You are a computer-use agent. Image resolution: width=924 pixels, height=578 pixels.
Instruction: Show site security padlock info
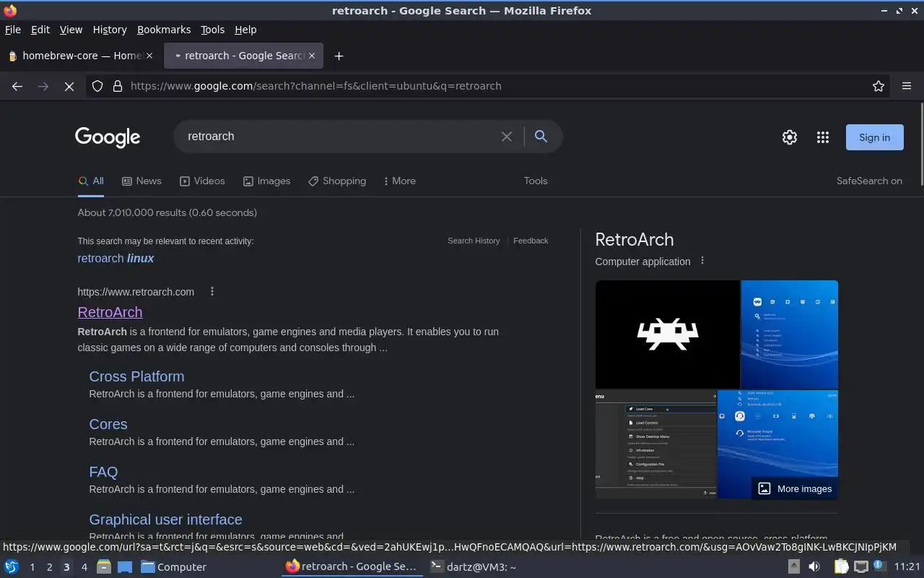118,86
